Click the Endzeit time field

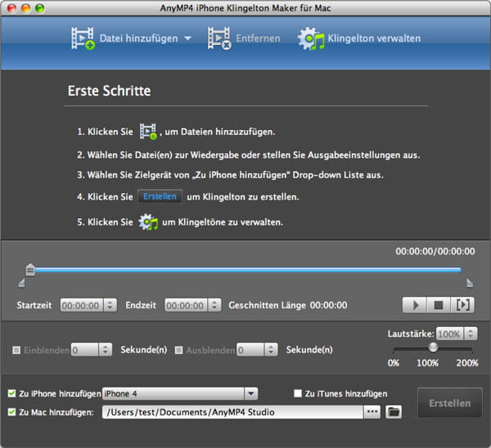pos(187,305)
